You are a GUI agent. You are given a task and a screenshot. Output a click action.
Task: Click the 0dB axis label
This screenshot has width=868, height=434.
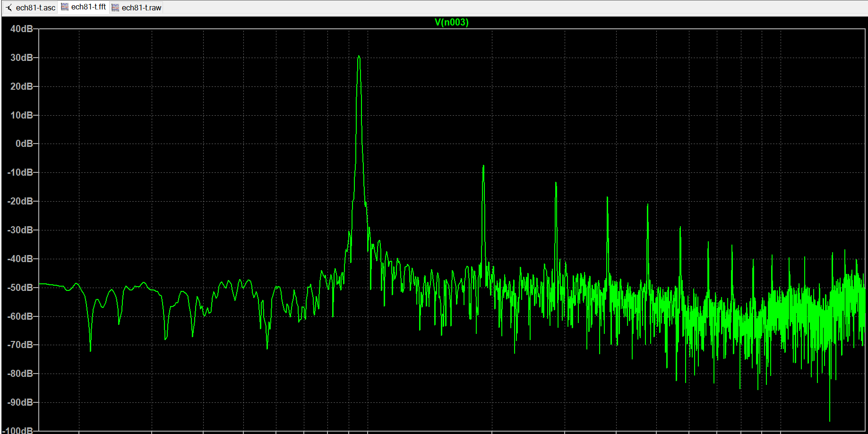tap(24, 144)
